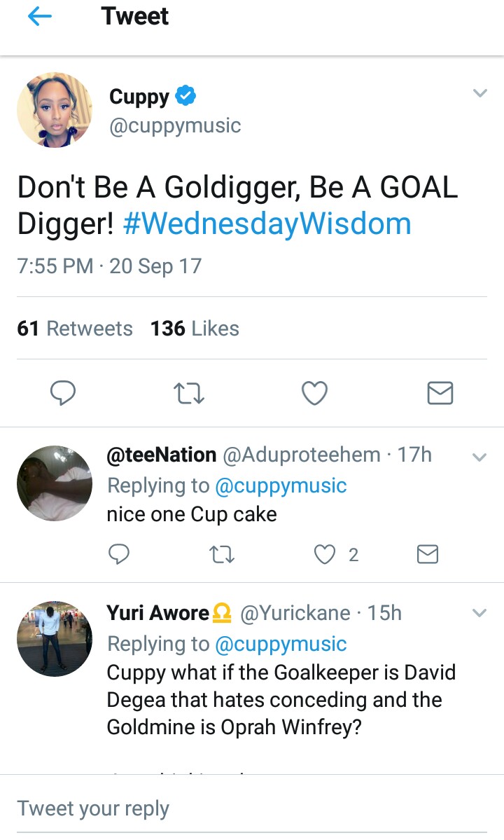Share main tweet via direct message
Image resolution: width=504 pixels, height=840 pixels.
click(440, 394)
